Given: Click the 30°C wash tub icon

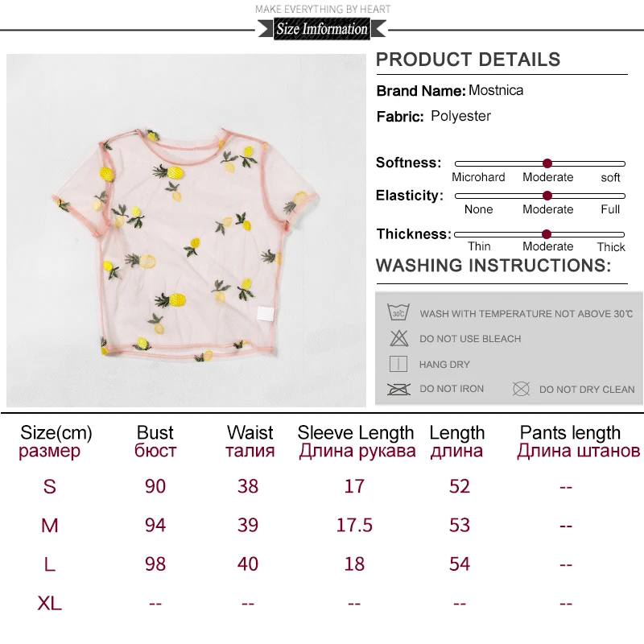Looking at the screenshot, I should (x=398, y=312).
